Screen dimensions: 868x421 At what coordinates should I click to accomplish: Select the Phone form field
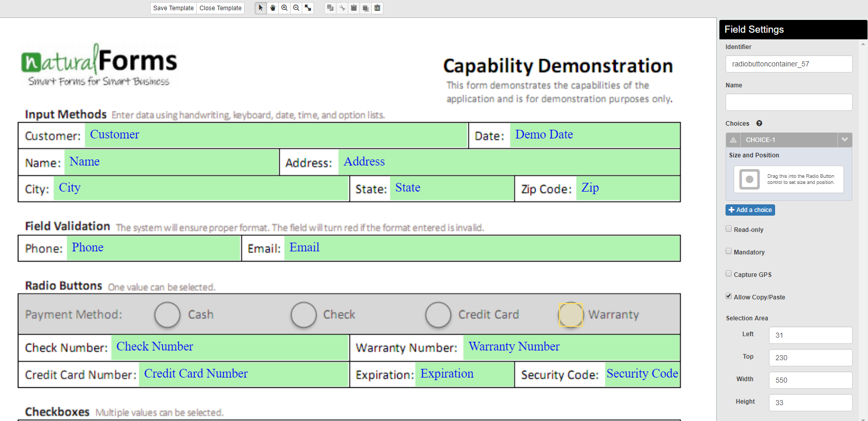pos(154,248)
